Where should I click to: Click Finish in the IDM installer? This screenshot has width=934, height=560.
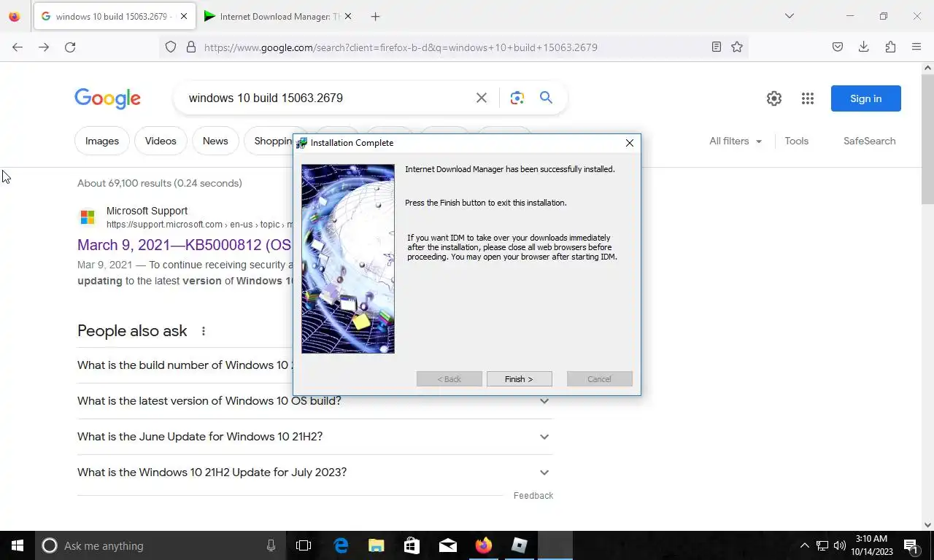point(519,379)
